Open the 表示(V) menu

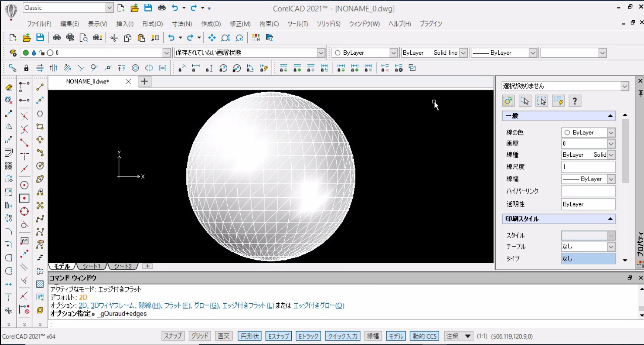(x=97, y=24)
